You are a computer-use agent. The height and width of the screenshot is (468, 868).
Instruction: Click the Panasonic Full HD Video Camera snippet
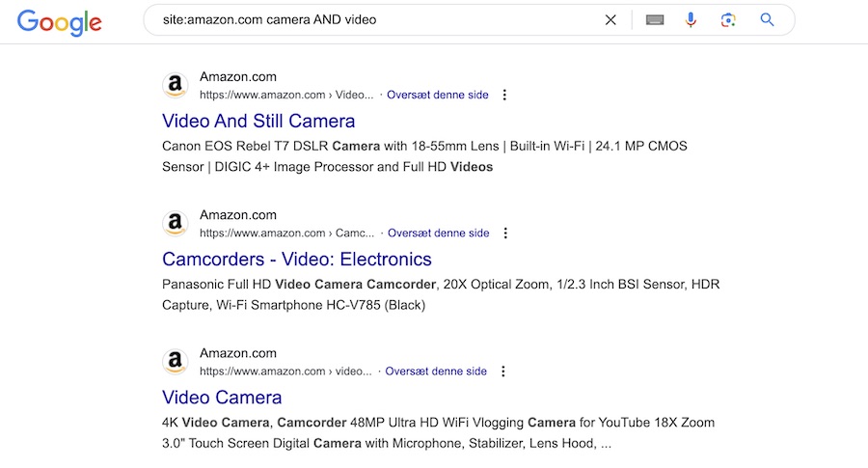441,294
